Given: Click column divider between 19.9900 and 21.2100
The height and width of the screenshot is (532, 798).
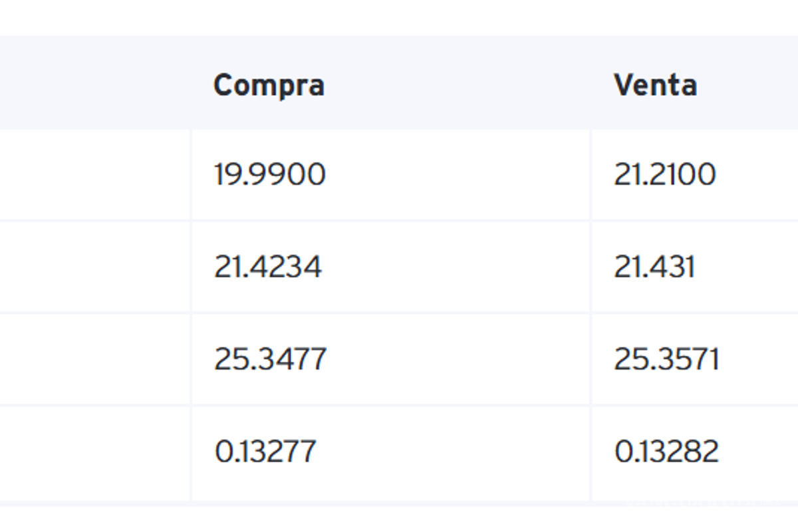Looking at the screenshot, I should [x=591, y=175].
